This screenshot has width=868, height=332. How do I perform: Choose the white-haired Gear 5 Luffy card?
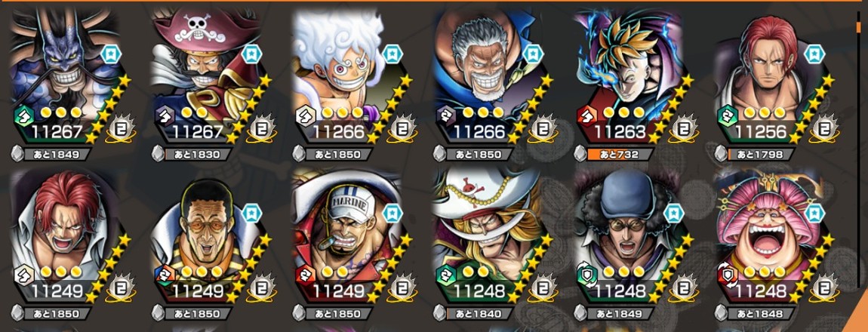(352, 76)
